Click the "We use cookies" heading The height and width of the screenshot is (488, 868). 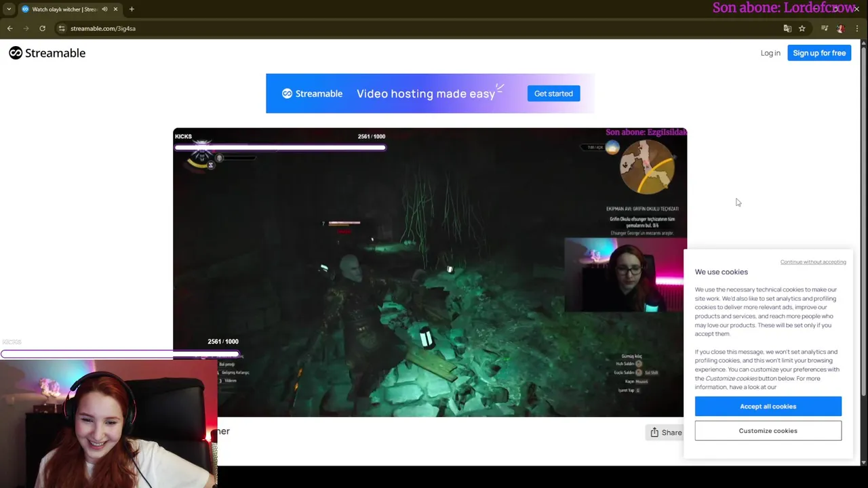pos(721,272)
